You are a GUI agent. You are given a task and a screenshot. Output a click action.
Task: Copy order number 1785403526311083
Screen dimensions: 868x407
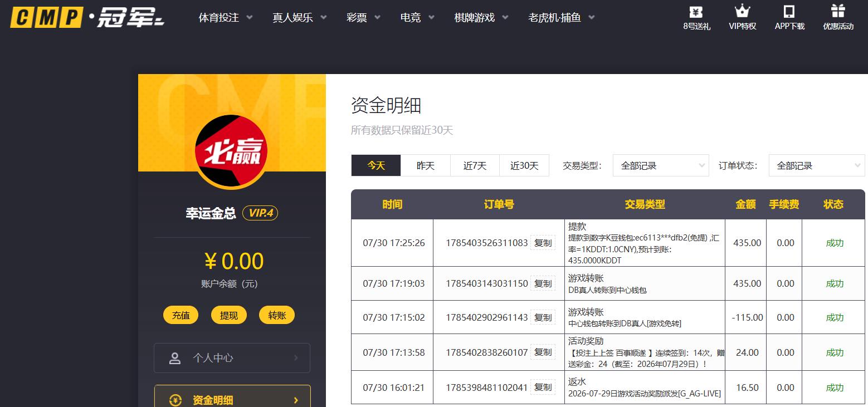click(x=543, y=243)
